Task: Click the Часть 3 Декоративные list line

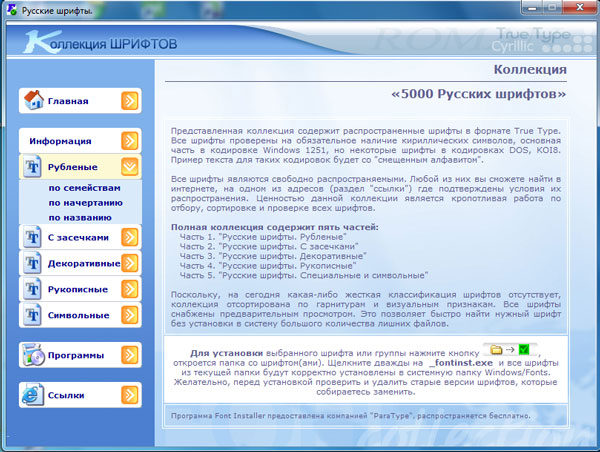Action: (x=273, y=256)
